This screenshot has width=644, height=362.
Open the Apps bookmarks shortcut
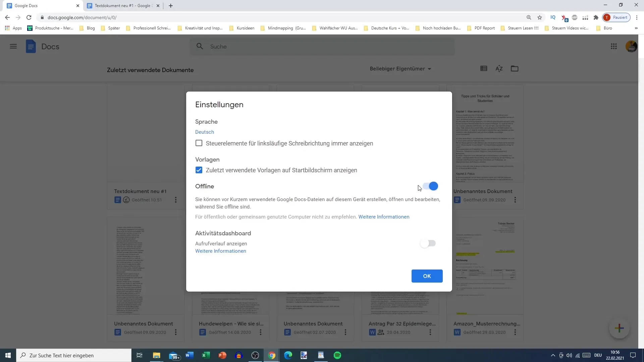(13, 28)
